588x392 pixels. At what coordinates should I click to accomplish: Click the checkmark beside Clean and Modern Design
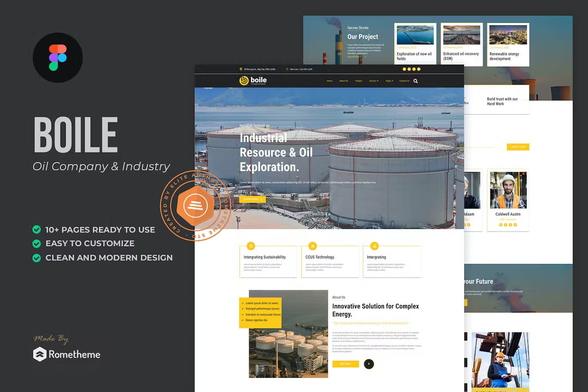pos(37,258)
